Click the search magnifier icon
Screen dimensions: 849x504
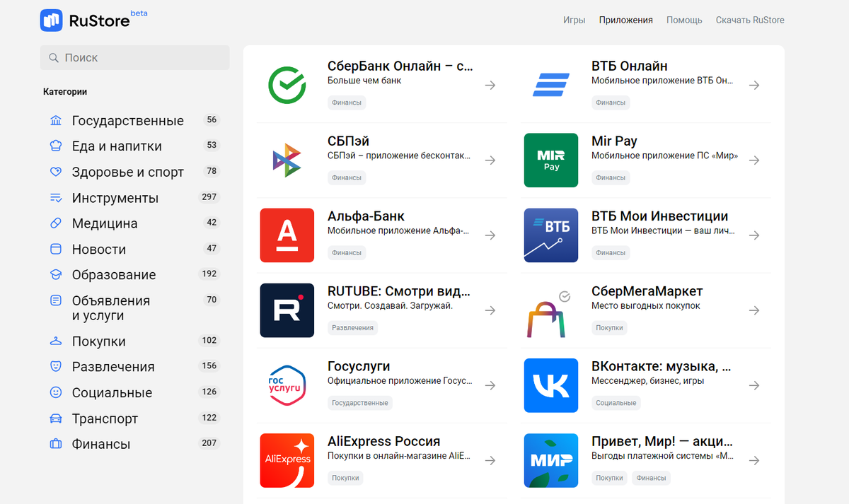pyautogui.click(x=54, y=58)
